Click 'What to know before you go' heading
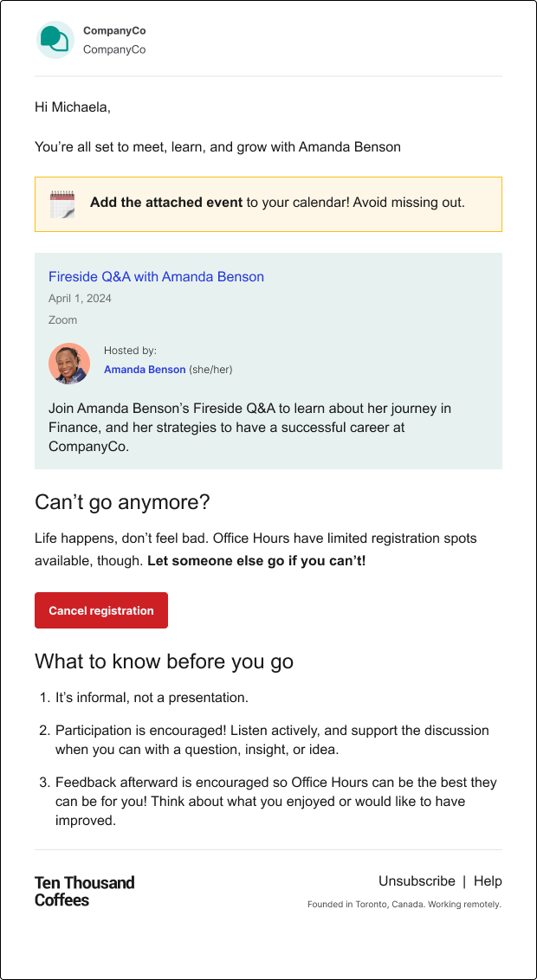 point(164,661)
